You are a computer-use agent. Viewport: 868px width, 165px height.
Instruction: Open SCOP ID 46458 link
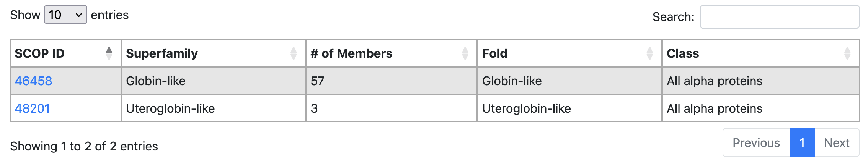[33, 81]
